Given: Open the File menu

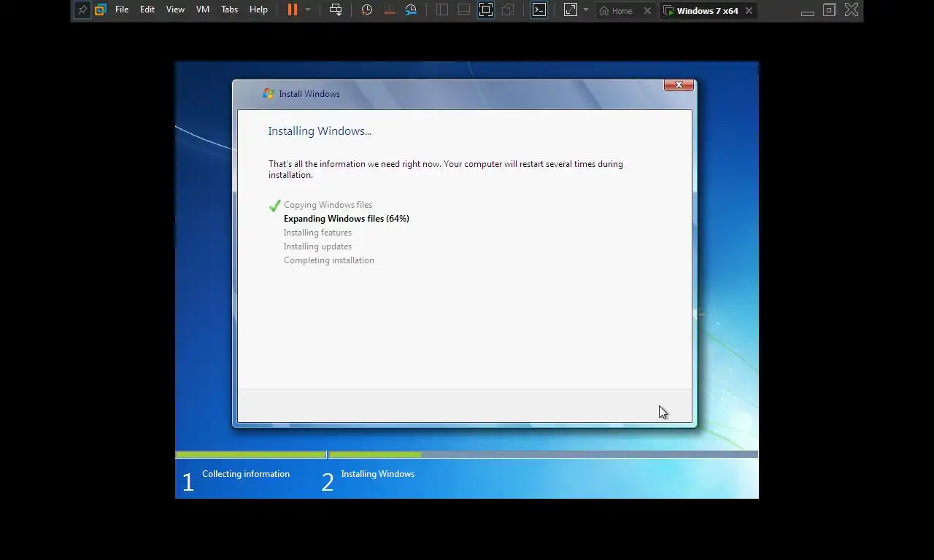Looking at the screenshot, I should 122,10.
